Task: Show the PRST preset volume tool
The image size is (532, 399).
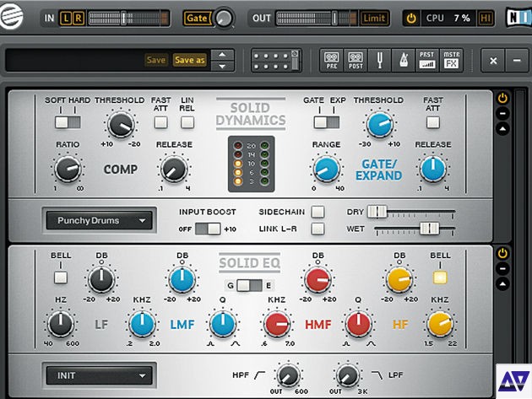Action: 427,61
